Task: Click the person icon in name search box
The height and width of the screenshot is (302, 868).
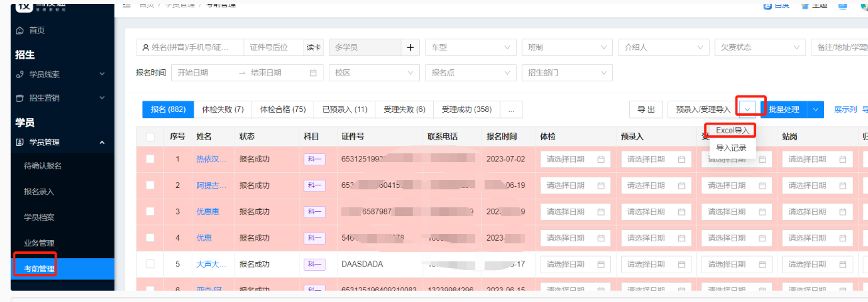Action: [x=146, y=47]
